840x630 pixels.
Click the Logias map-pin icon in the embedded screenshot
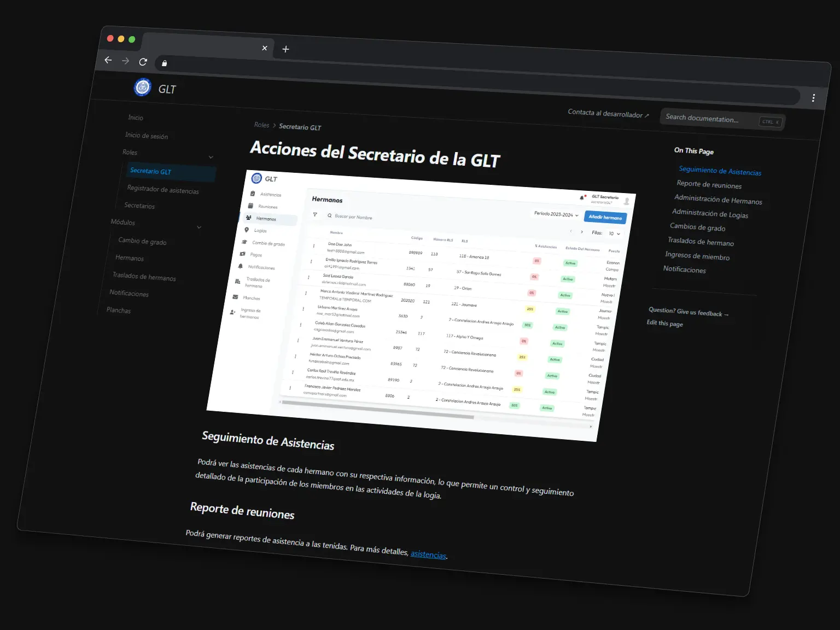point(247,230)
